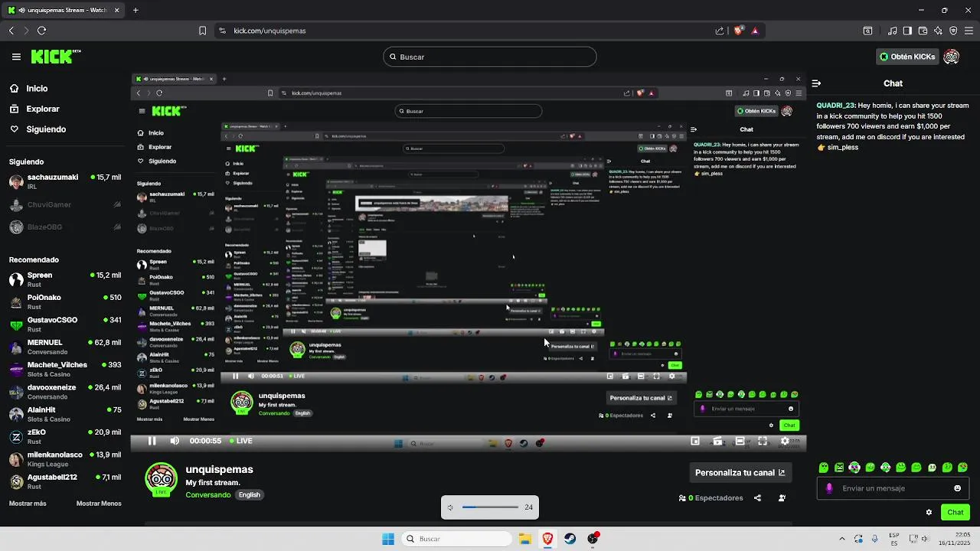Open the user avatar menu in the main page header
The image size is (980, 551).
(951, 57)
